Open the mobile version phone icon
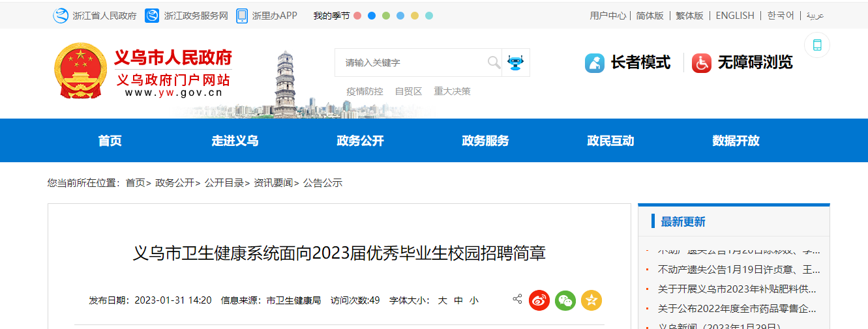The height and width of the screenshot is (329, 868). pyautogui.click(x=817, y=45)
